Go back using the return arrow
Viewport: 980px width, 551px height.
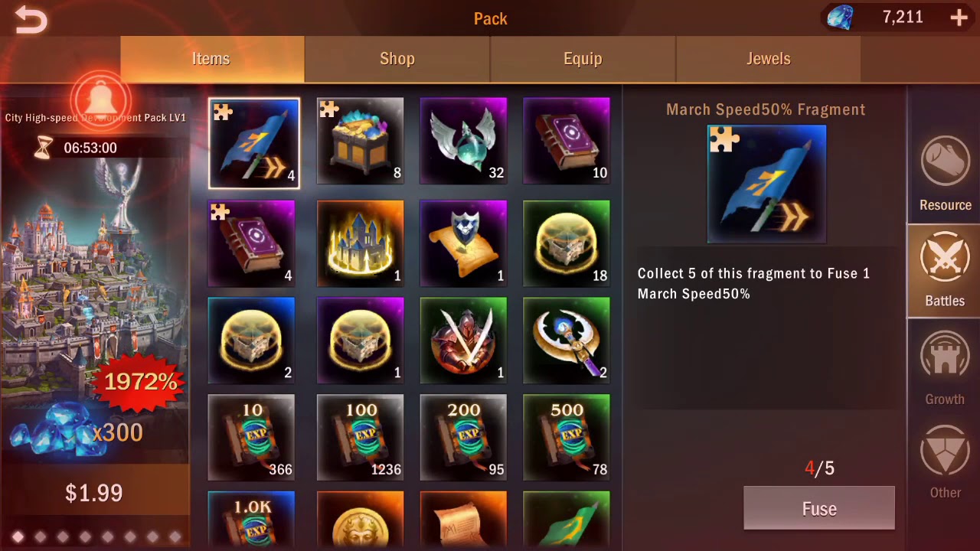[31, 19]
